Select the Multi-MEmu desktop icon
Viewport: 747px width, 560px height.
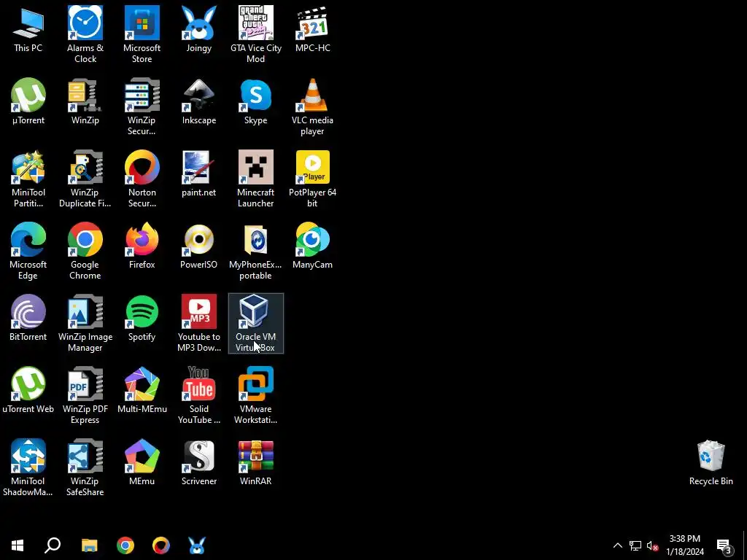(142, 391)
